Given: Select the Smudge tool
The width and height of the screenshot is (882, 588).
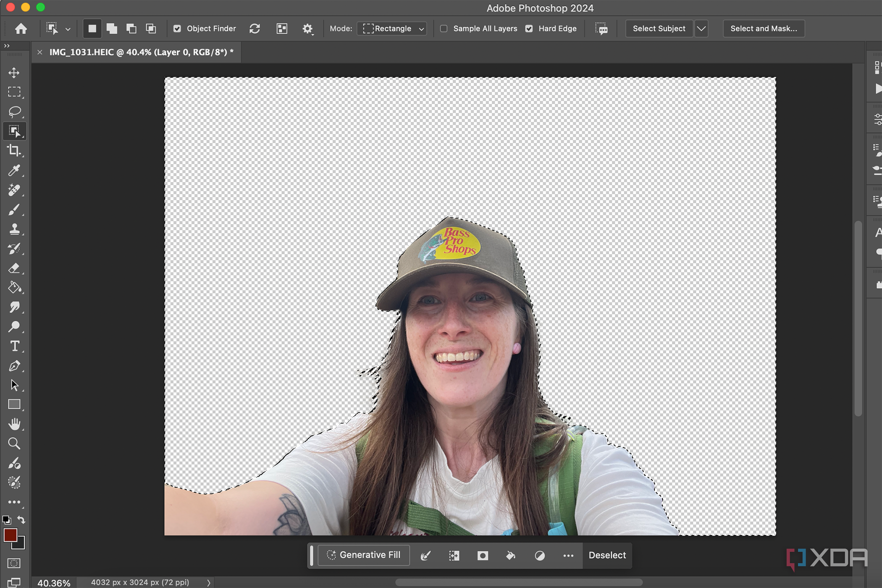Looking at the screenshot, I should [14, 307].
